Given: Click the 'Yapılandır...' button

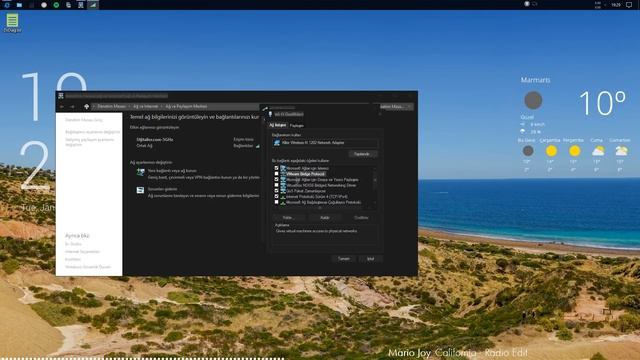Looking at the screenshot, I should (362, 154).
